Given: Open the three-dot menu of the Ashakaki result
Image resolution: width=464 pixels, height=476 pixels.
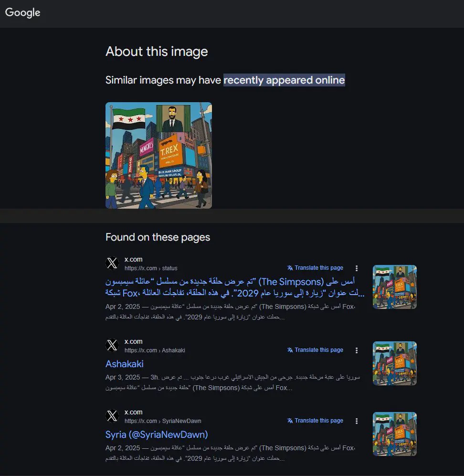Looking at the screenshot, I should 357,350.
